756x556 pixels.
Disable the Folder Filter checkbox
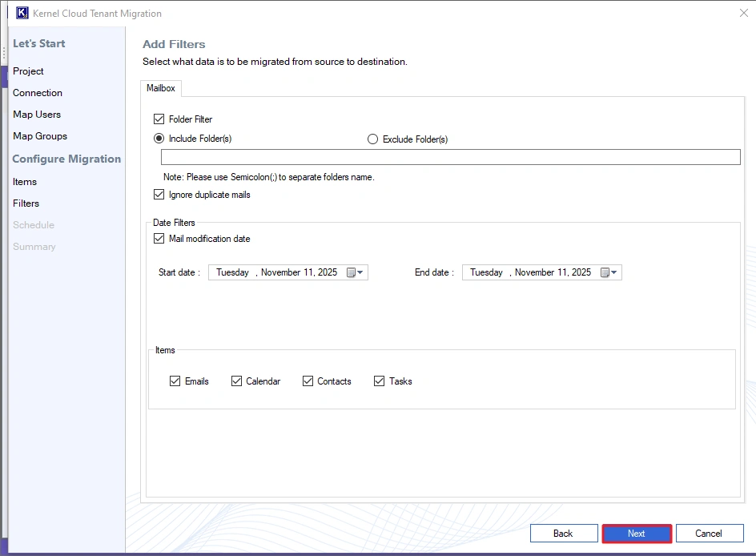coord(158,119)
